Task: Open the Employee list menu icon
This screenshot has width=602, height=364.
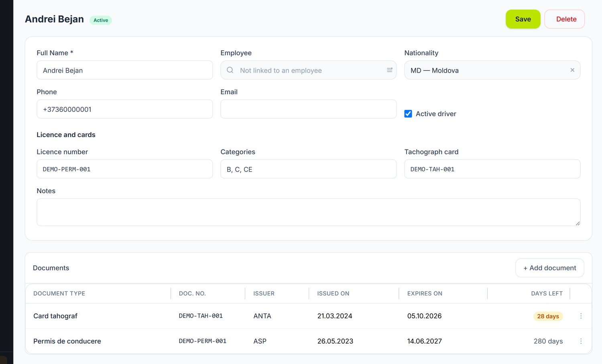Action: [x=389, y=70]
